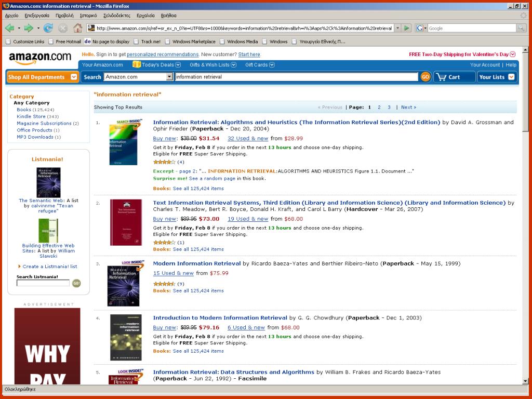This screenshot has height=399, width=532.
Task: Click the Help link in header
Action: tap(511, 65)
